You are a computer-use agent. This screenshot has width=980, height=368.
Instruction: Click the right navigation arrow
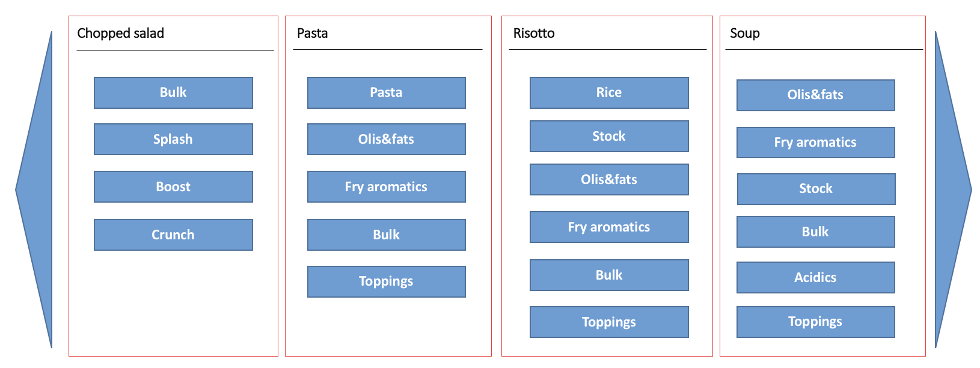point(951,190)
